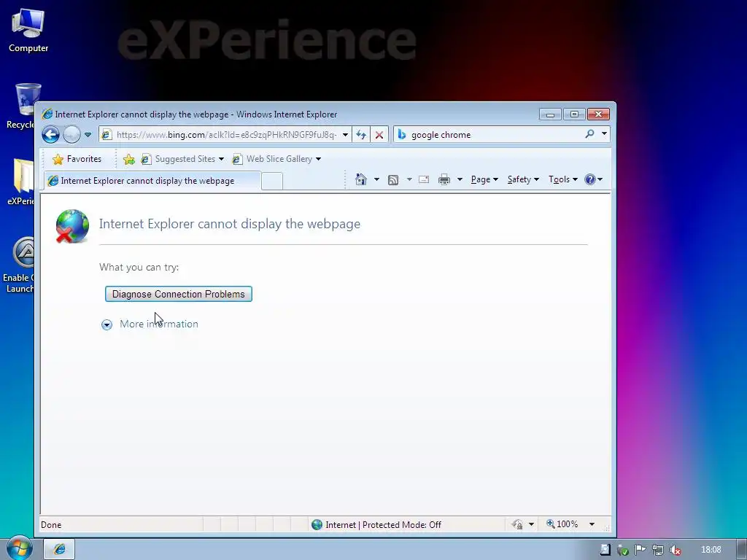The height and width of the screenshot is (560, 747).
Task: Click the security shield tray icon
Action: pyautogui.click(x=622, y=550)
